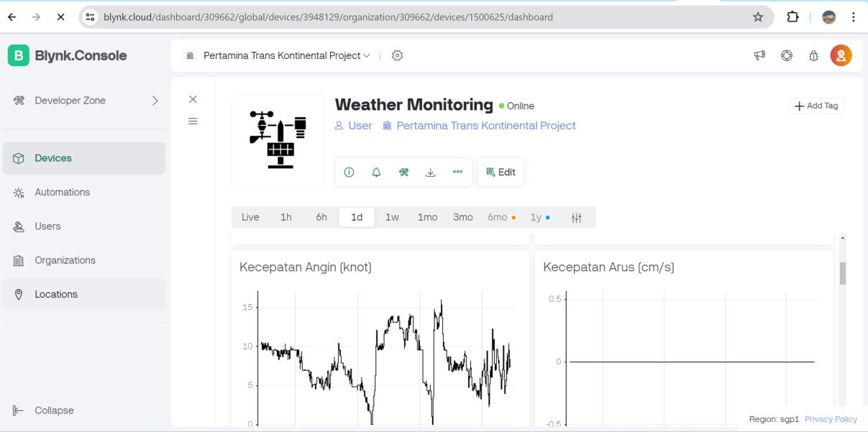Screen dimensions: 868x432
Task: Open the help lifebuoy icon
Action: [x=787, y=55]
